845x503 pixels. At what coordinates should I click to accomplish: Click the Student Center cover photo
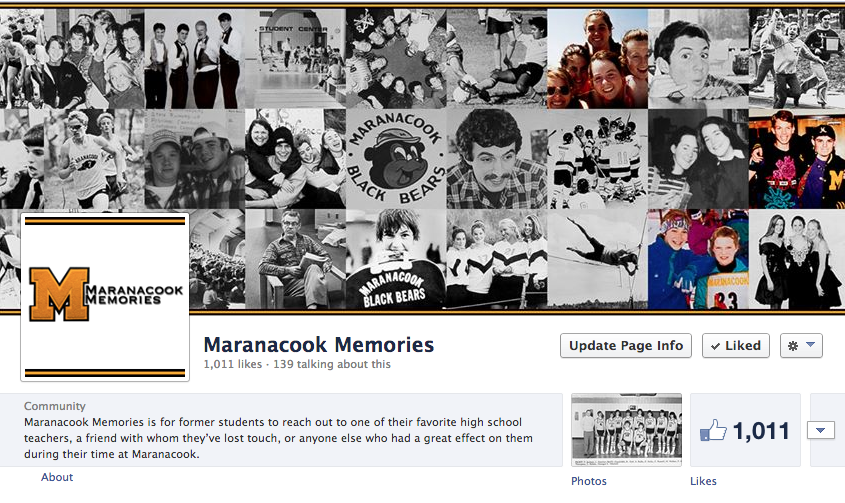(295, 58)
